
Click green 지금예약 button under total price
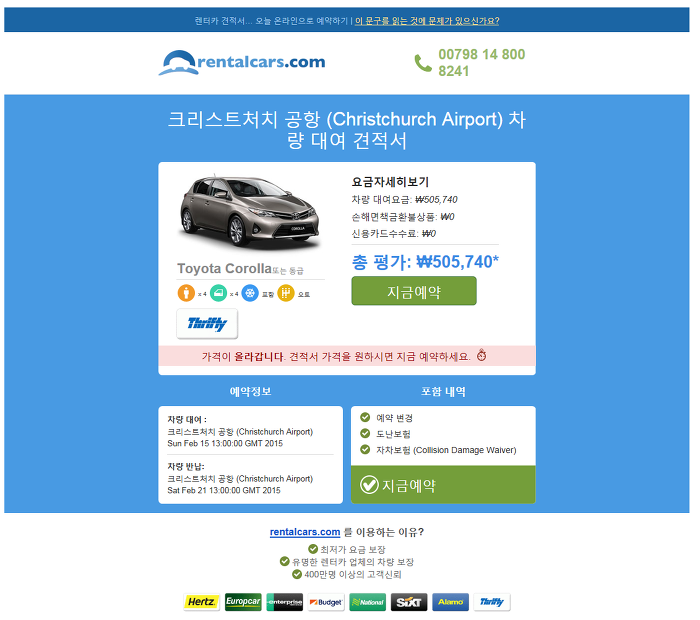coord(414,291)
